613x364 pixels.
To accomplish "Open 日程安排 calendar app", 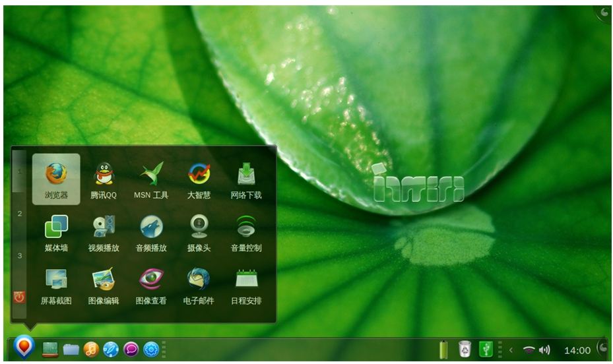I will pos(246,286).
